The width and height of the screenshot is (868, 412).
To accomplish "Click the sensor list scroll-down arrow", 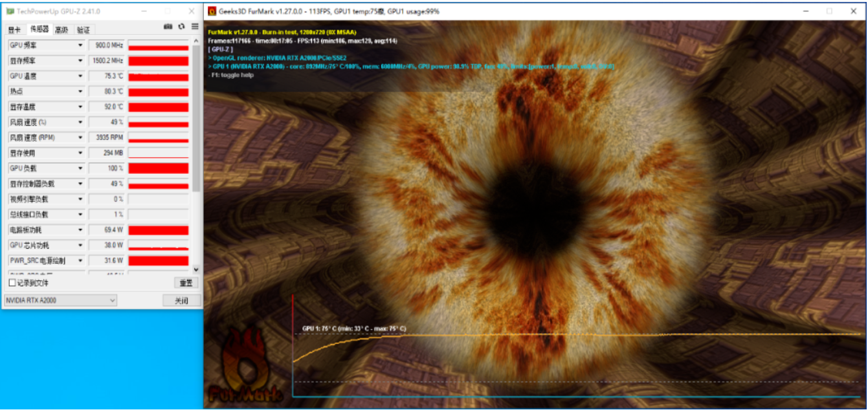I will point(196,269).
